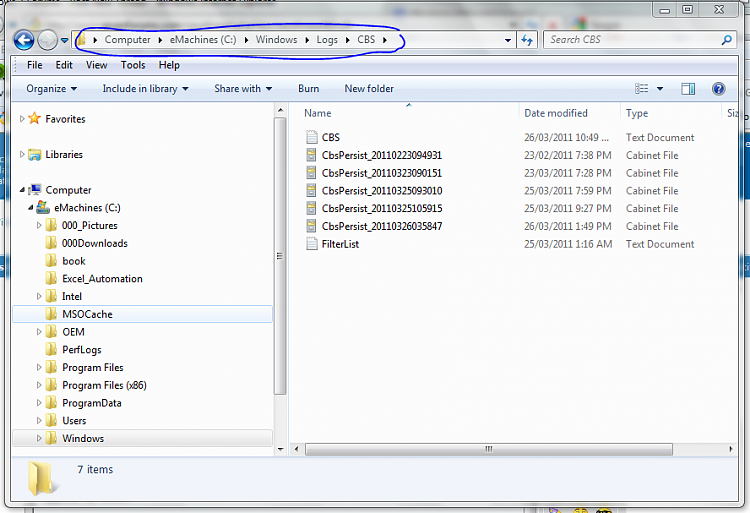Select Windows in the address breadcrumb

click(x=276, y=40)
